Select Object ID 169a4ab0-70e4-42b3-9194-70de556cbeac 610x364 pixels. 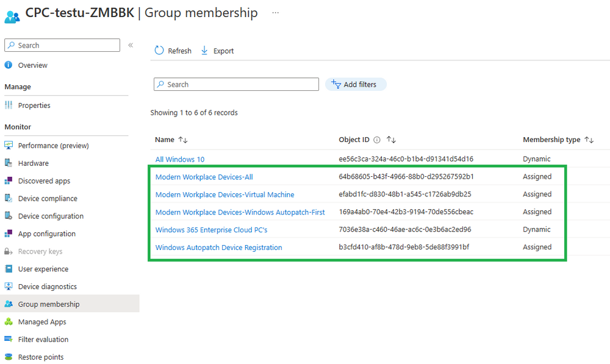pyautogui.click(x=406, y=212)
